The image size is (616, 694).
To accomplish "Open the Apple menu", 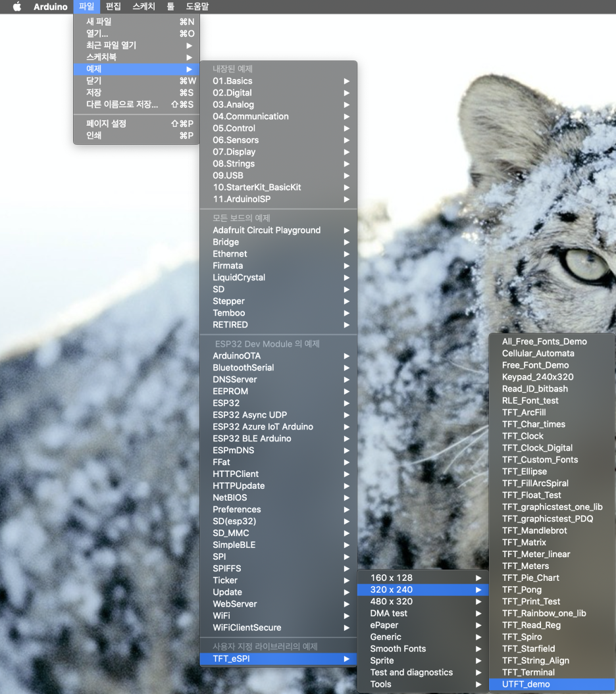I will 17,7.
